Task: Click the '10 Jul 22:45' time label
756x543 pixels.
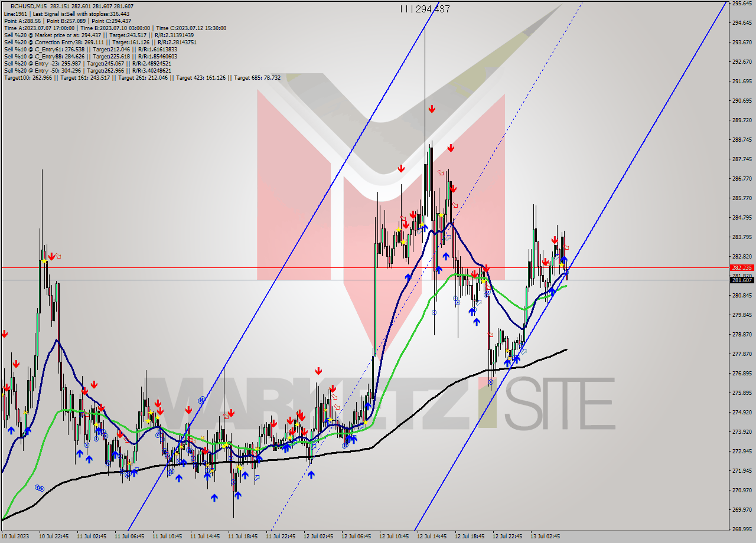Action: point(53,537)
